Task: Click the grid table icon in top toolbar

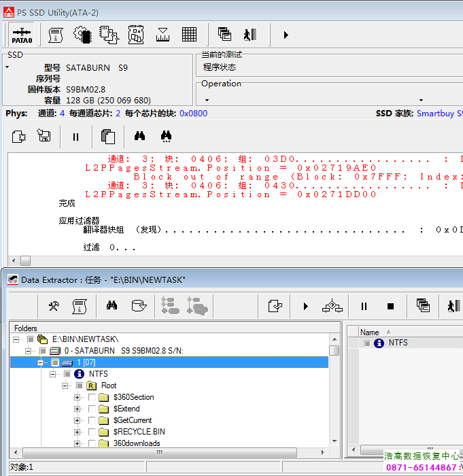Action: click(190, 35)
